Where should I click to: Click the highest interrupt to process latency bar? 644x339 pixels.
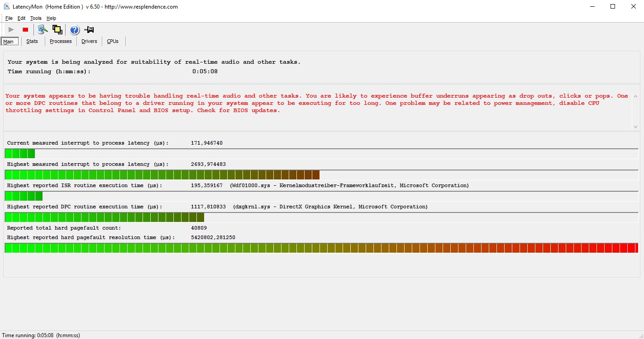click(x=322, y=175)
